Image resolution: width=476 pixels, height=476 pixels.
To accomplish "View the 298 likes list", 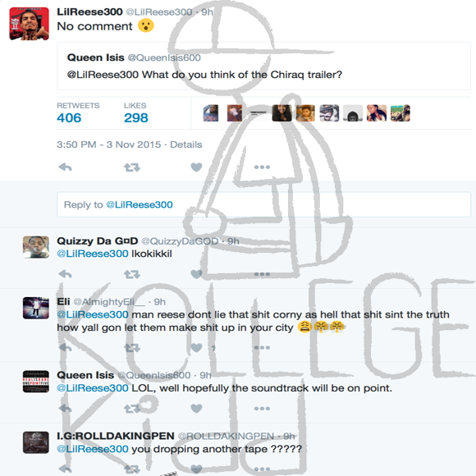I will click(136, 118).
